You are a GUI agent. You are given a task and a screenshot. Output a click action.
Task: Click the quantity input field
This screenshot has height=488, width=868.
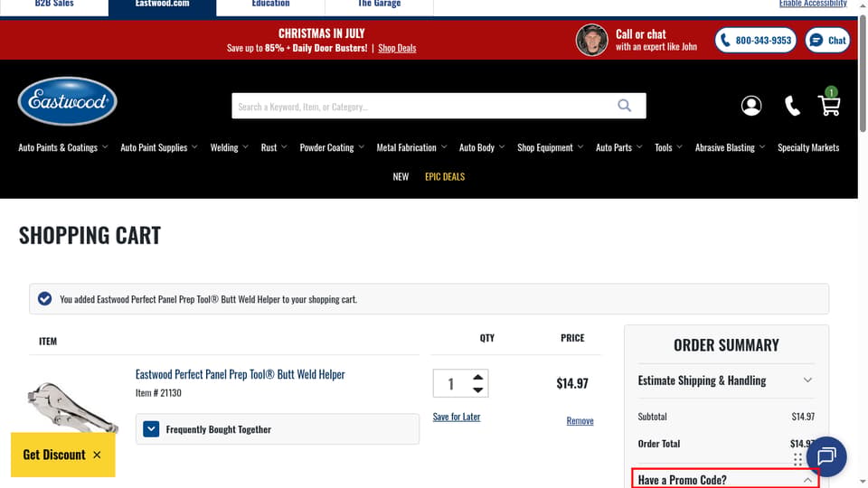(x=451, y=383)
